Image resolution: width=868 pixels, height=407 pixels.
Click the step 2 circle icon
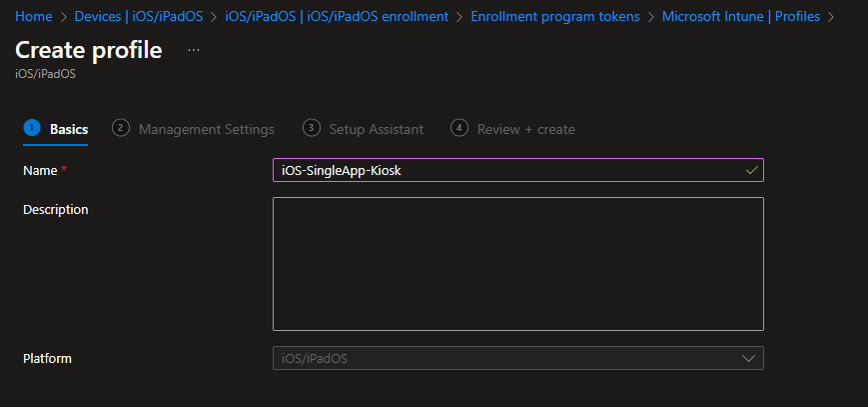(x=121, y=128)
